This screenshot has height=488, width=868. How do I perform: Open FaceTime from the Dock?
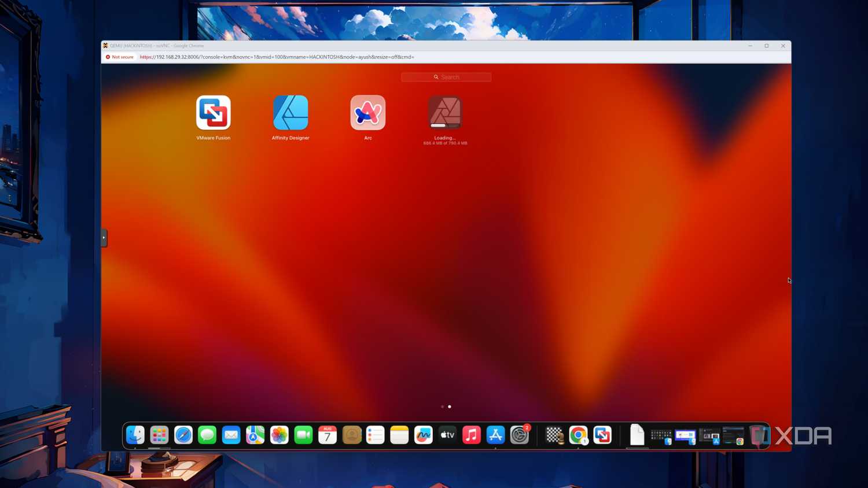(303, 435)
